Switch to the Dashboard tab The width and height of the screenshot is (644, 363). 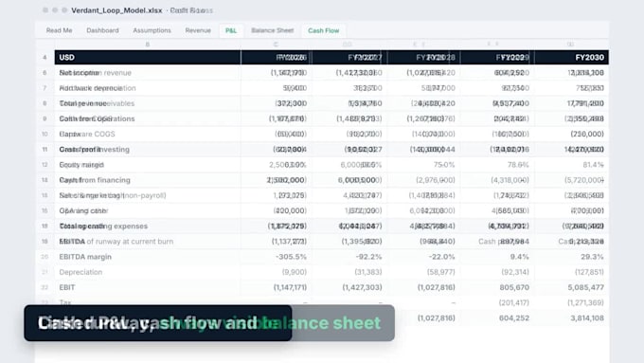[x=102, y=30]
